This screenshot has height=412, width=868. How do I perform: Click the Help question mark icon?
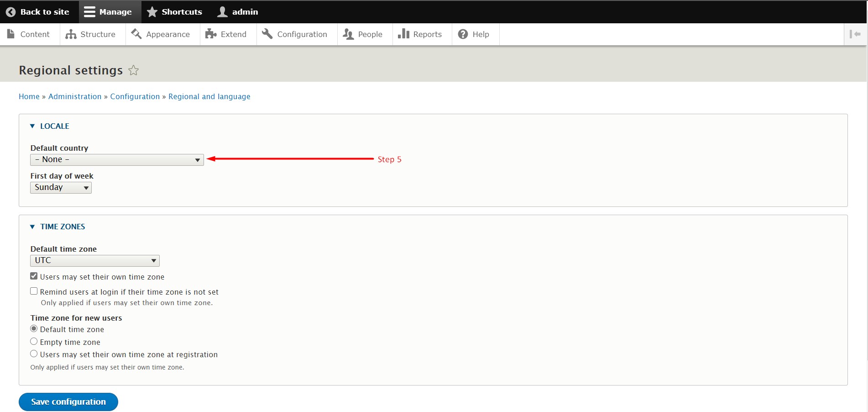(463, 34)
